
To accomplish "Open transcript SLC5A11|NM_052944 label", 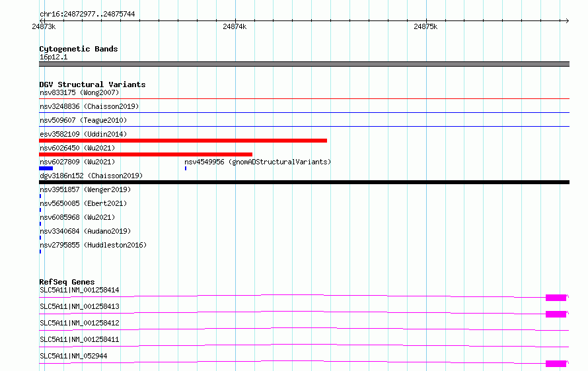I will click(x=73, y=356).
